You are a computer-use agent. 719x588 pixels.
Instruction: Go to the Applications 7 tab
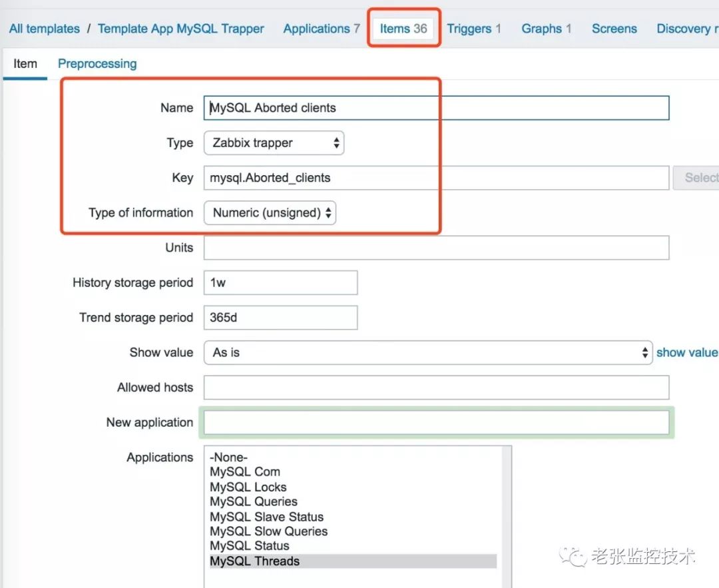click(x=321, y=29)
